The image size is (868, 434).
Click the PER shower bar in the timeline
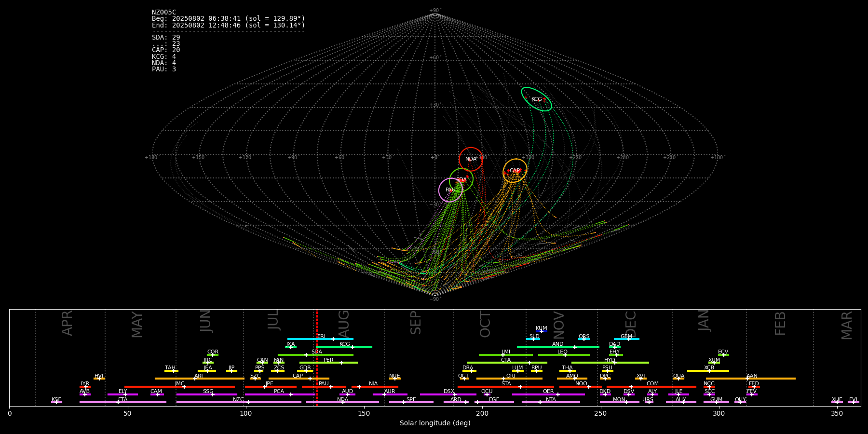click(328, 363)
